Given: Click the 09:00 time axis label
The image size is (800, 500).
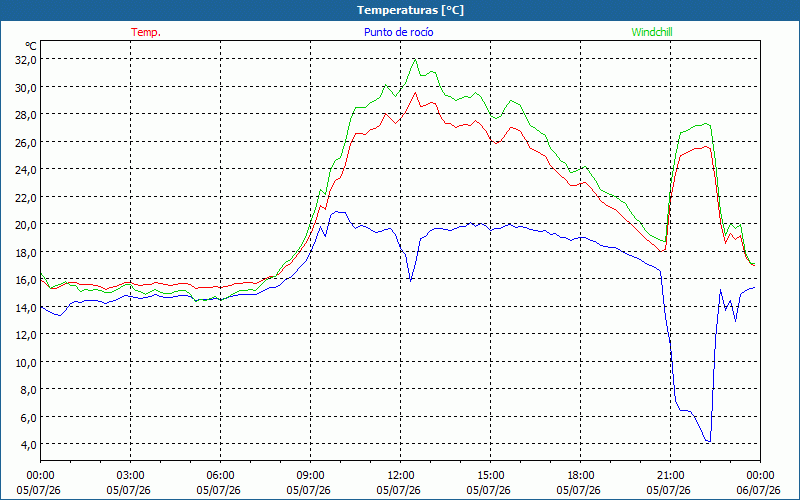Looking at the screenshot, I should [x=311, y=476].
